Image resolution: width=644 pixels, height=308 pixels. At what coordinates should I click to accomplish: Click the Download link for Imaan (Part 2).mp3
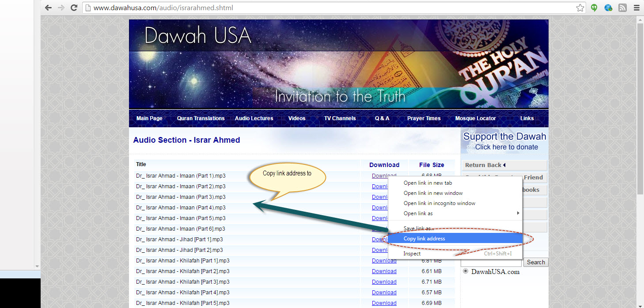pyautogui.click(x=380, y=186)
